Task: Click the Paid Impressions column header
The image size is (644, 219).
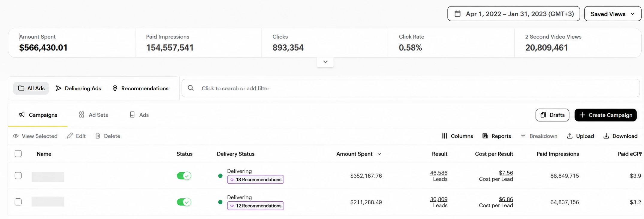Action: click(x=558, y=154)
